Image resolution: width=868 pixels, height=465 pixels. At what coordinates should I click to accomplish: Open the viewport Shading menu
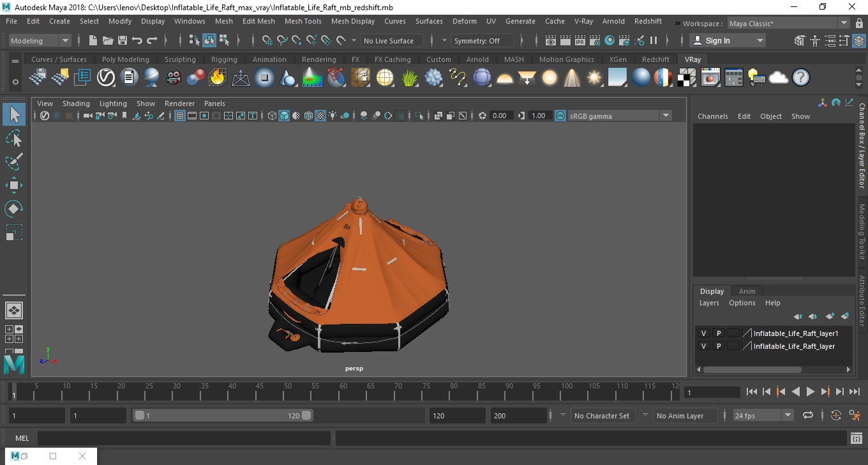tap(76, 103)
